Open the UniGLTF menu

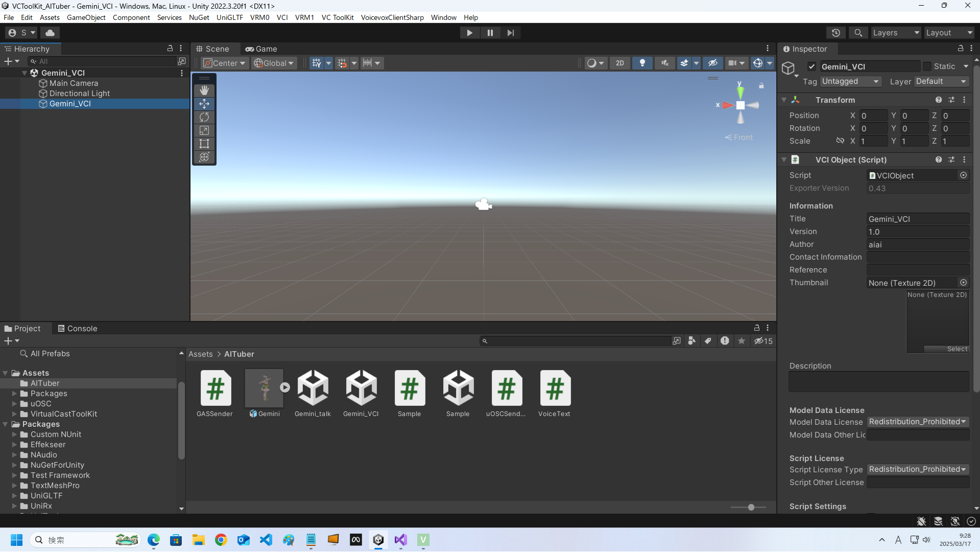tap(230, 17)
